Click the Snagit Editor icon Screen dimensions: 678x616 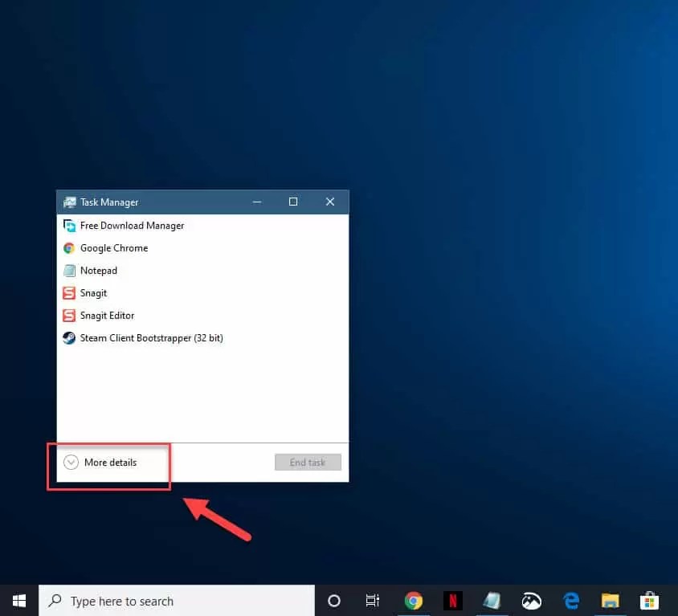(69, 316)
